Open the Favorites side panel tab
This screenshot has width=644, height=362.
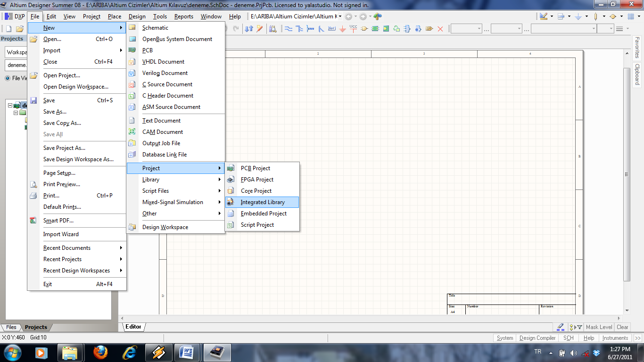click(637, 48)
